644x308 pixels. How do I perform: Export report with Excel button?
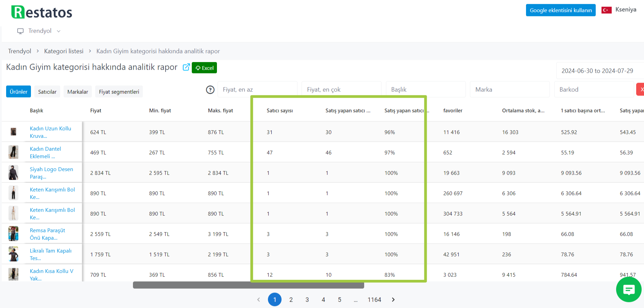point(204,68)
